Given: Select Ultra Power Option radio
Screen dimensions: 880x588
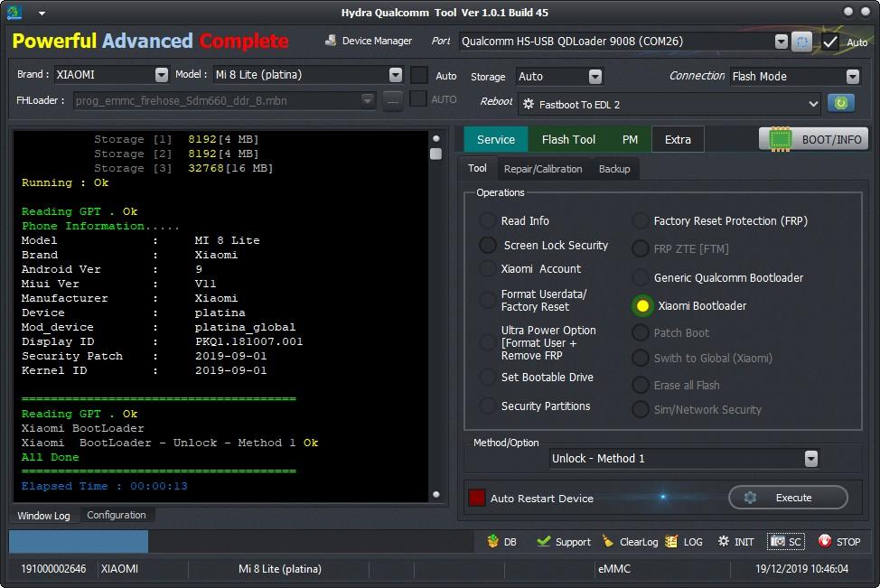Looking at the screenshot, I should (487, 342).
